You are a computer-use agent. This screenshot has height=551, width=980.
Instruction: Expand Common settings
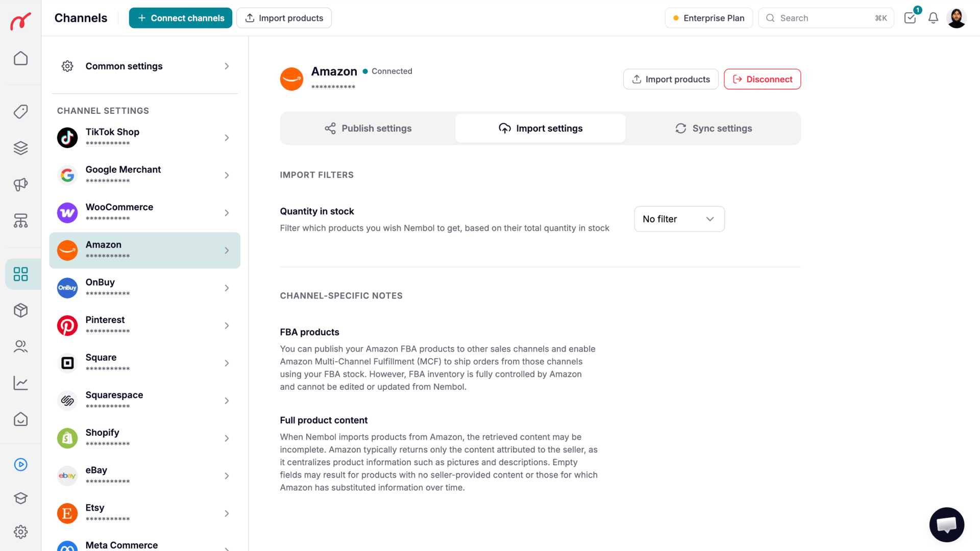click(145, 66)
